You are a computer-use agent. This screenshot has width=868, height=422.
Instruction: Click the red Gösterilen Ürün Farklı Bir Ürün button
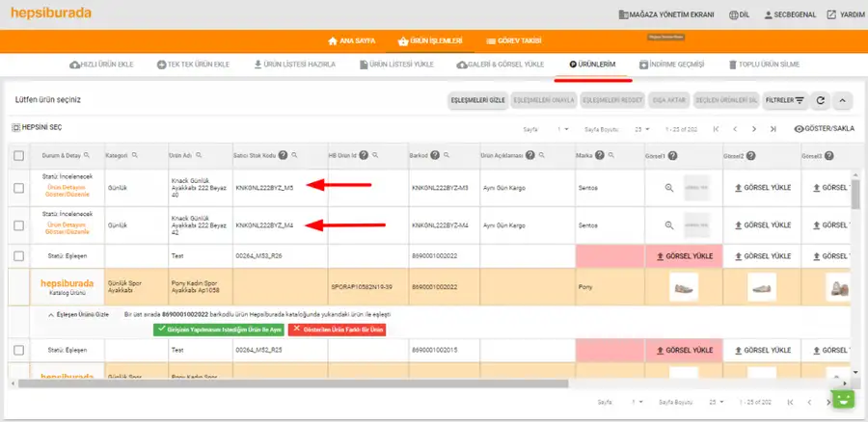coord(337,330)
